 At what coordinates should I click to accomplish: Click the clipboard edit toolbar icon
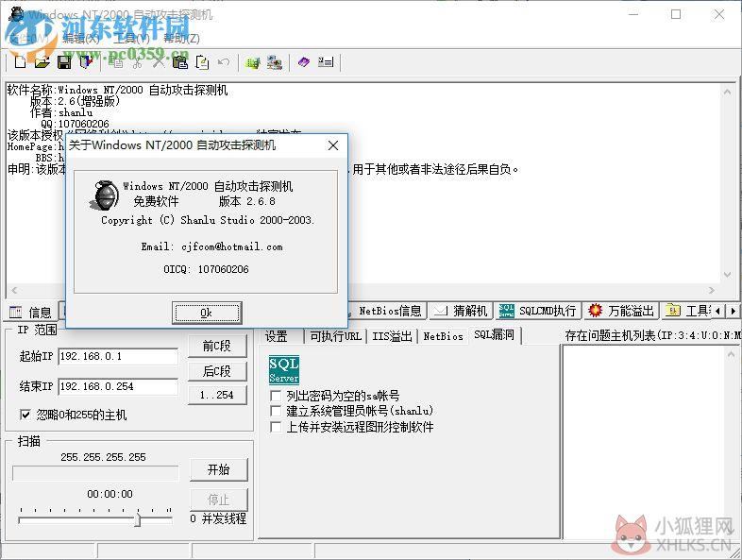coord(202,62)
